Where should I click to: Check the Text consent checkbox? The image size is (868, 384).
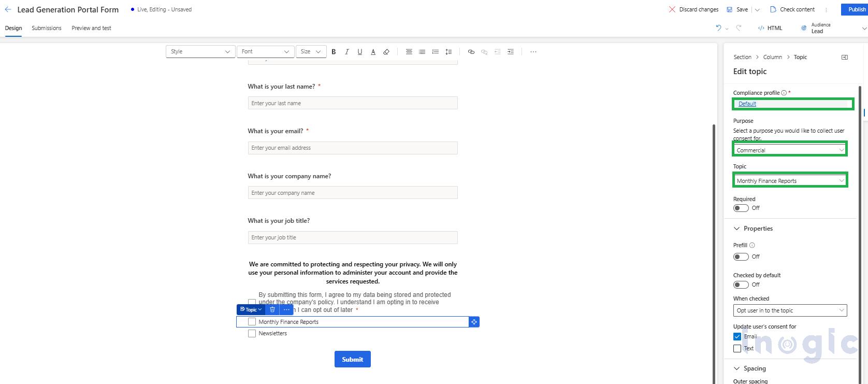coord(737,349)
